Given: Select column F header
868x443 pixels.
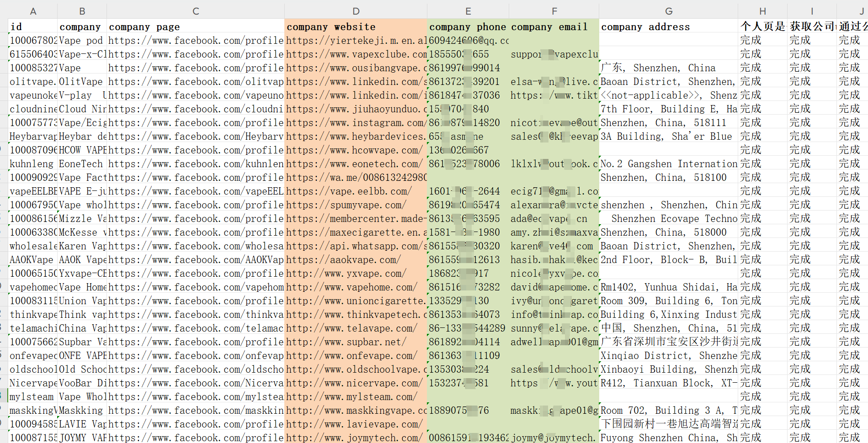Looking at the screenshot, I should click(554, 11).
